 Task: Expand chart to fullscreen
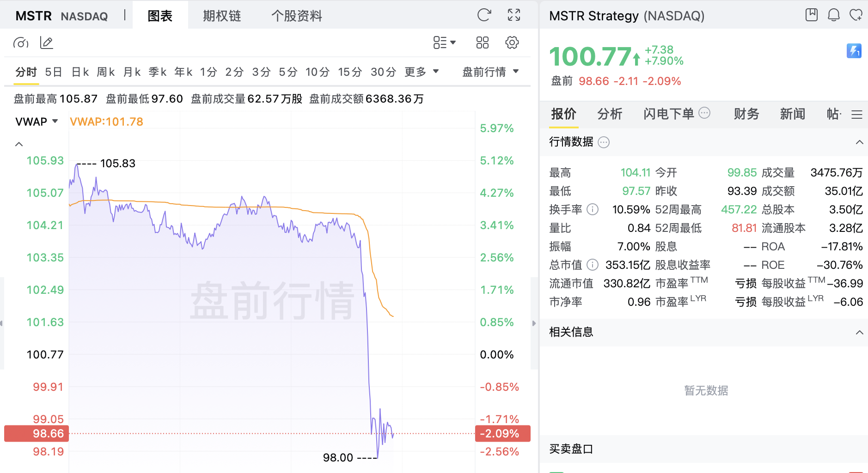(514, 15)
